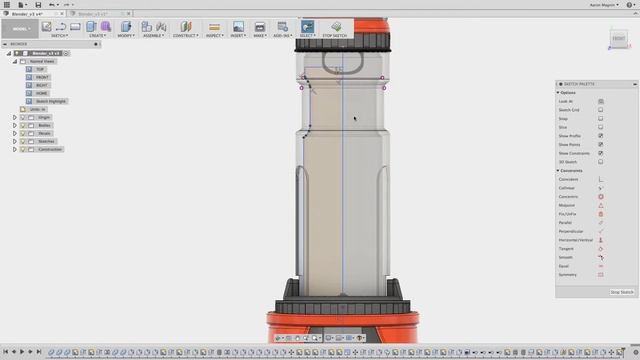Click the Add-Ins scripts icon
Image resolution: width=640 pixels, height=360 pixels.
click(282, 27)
